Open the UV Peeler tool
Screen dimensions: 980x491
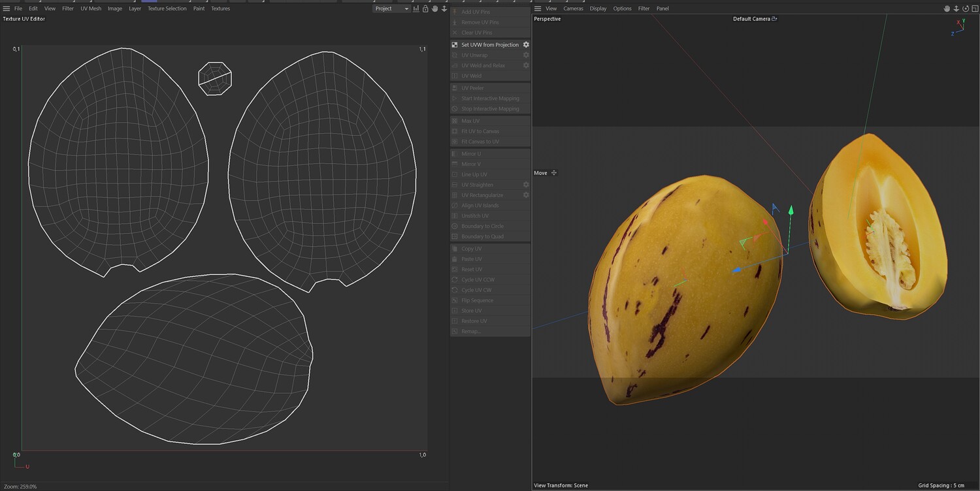pos(490,88)
